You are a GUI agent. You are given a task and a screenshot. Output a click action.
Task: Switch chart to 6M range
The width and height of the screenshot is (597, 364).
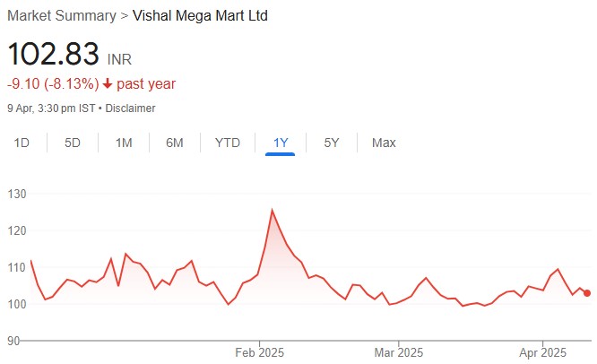tap(175, 143)
